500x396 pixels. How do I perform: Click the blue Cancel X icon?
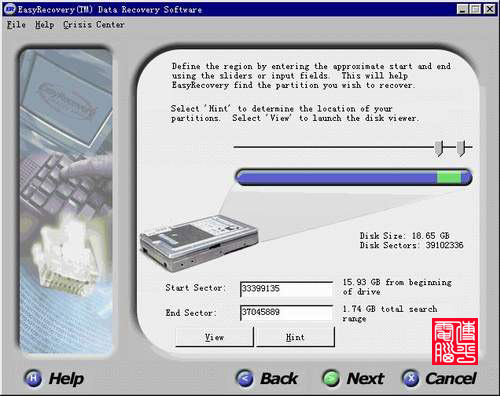pos(411,378)
